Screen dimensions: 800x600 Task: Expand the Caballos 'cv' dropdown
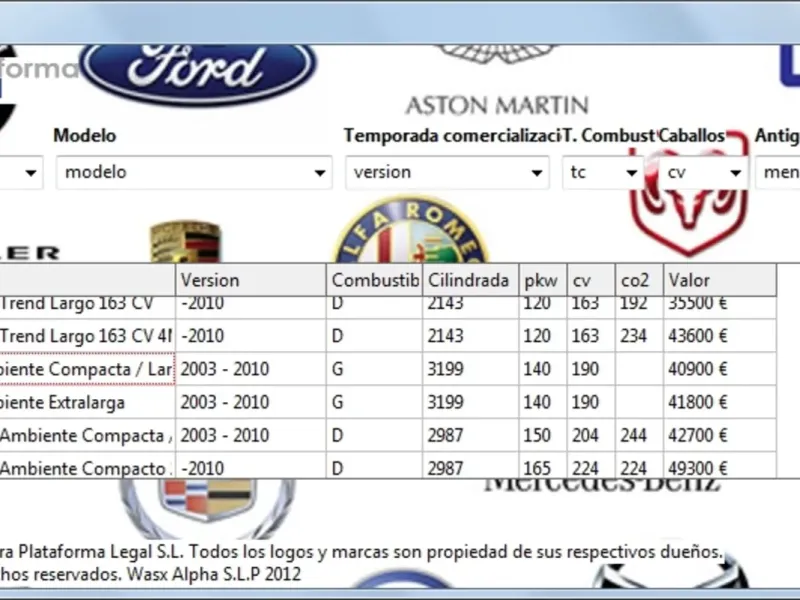[x=703, y=172]
